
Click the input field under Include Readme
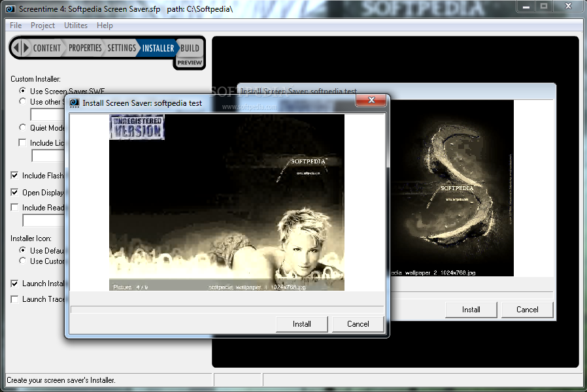point(44,220)
